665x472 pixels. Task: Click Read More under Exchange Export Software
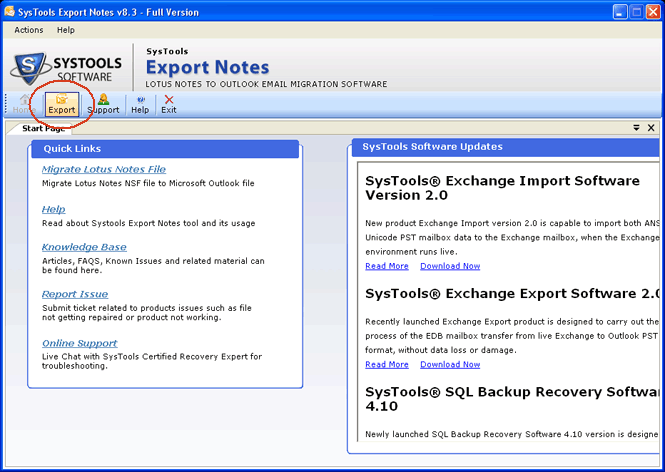click(x=387, y=364)
